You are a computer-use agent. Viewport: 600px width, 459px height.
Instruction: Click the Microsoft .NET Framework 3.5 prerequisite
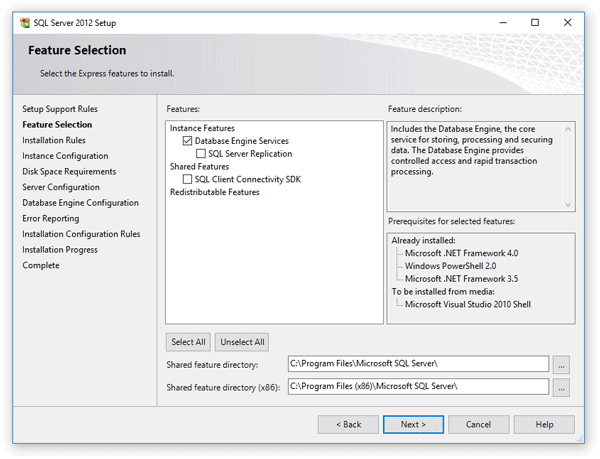(461, 279)
